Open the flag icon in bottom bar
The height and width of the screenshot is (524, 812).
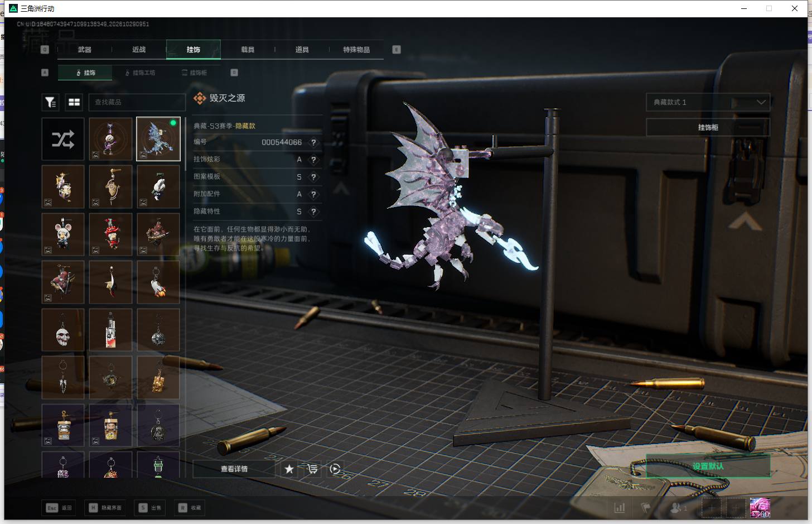(646, 508)
